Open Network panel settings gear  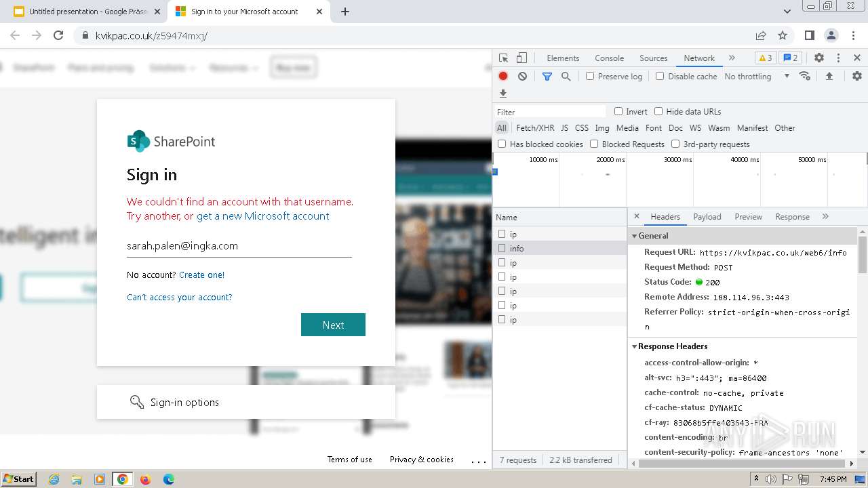(857, 77)
